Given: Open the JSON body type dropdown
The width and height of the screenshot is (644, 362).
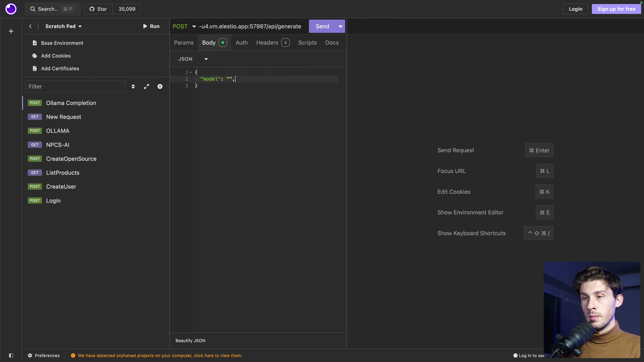Looking at the screenshot, I should pos(193,59).
